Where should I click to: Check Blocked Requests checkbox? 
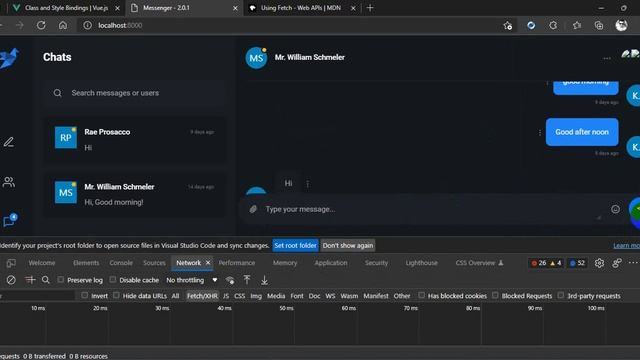(495, 295)
